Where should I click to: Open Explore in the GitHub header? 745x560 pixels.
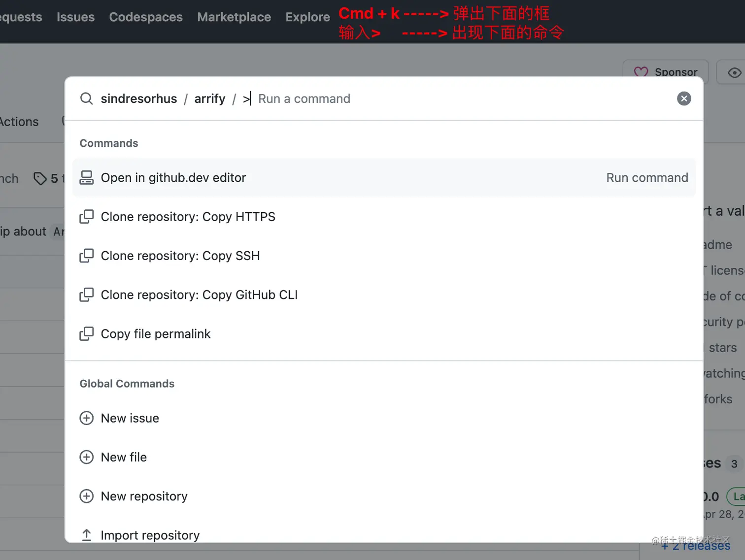307,17
